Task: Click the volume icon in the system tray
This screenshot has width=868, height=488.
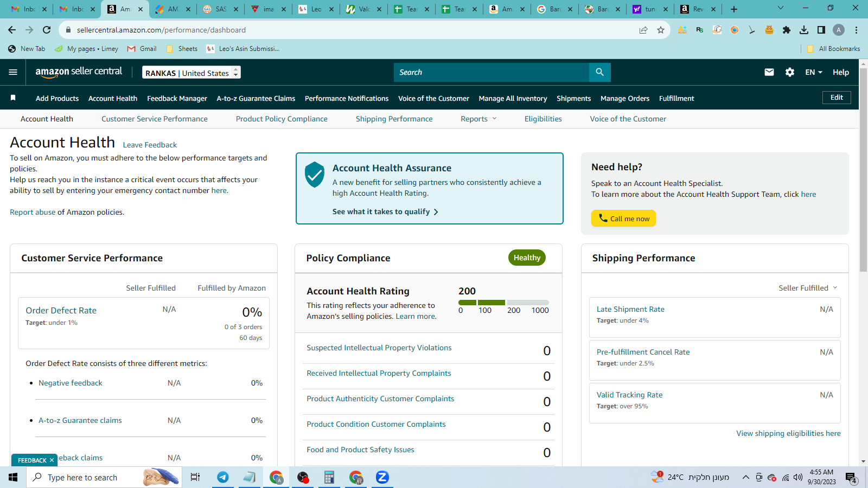Action: [797, 477]
